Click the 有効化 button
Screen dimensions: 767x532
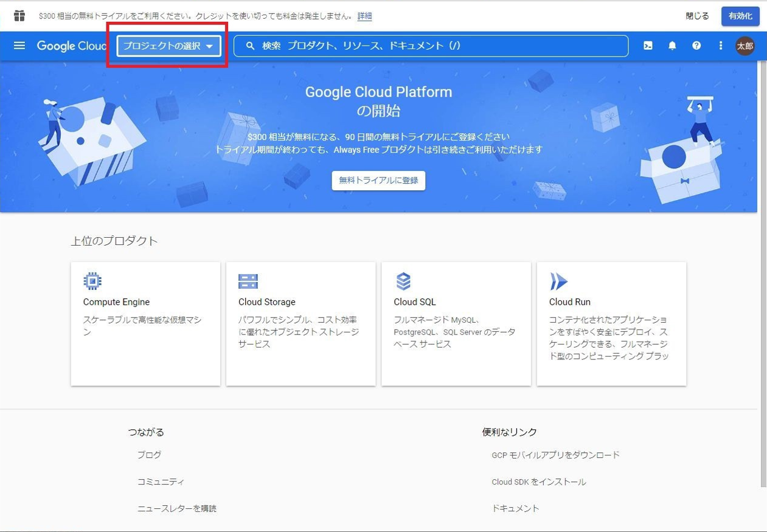click(740, 16)
